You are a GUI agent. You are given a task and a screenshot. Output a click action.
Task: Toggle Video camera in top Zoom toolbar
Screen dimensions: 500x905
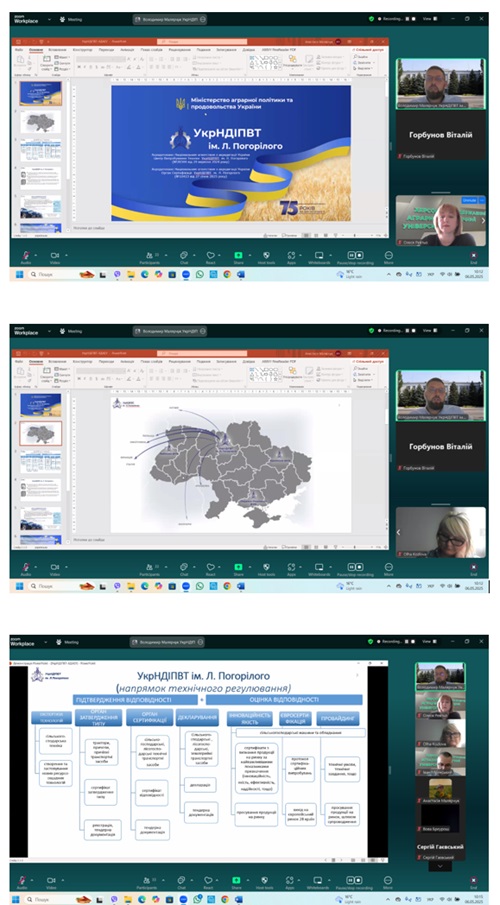(x=54, y=256)
